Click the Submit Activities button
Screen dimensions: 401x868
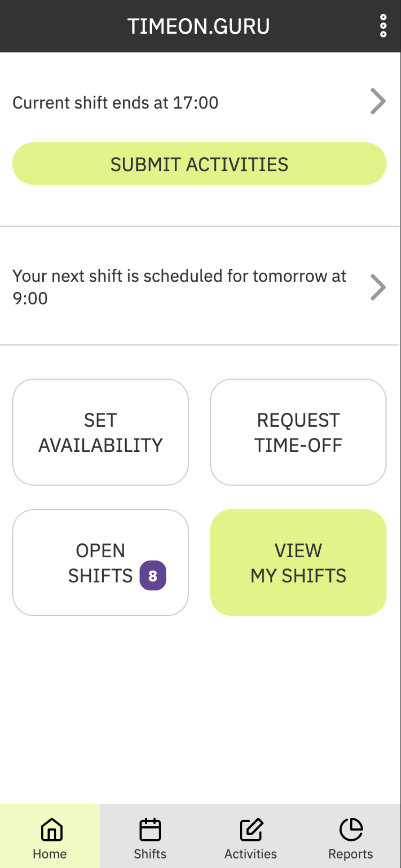[x=199, y=164]
